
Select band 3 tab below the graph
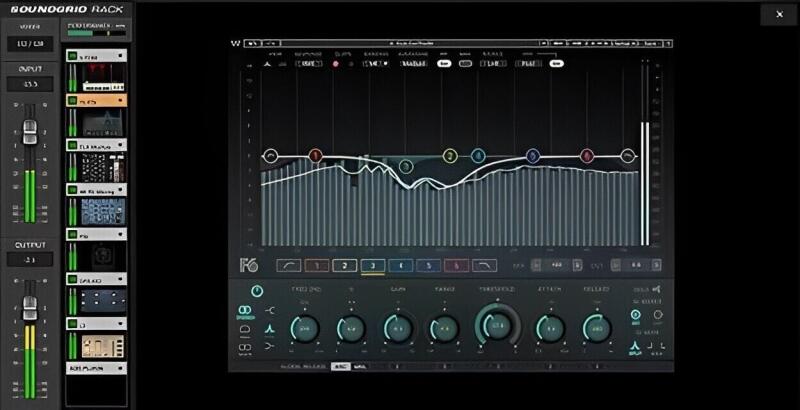pos(372,265)
